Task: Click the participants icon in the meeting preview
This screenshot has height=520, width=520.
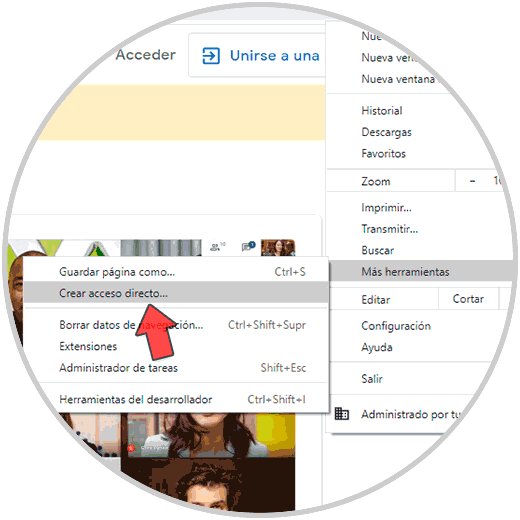Action: 217,247
